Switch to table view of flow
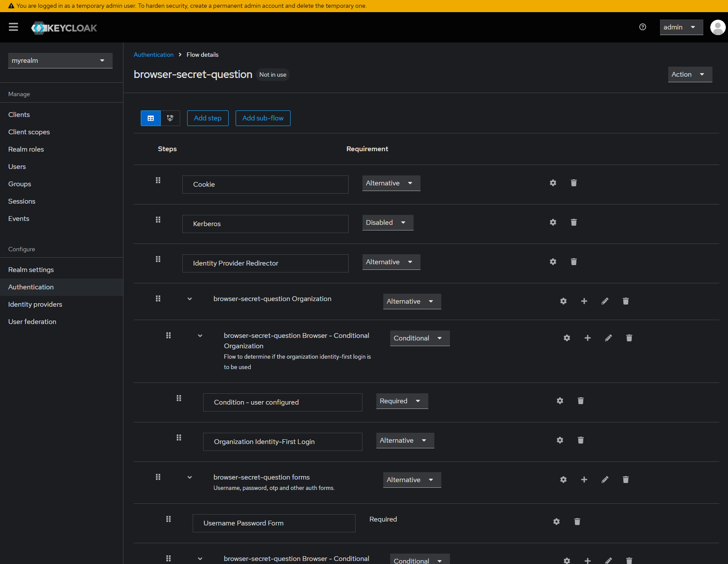This screenshot has width=728, height=564. tap(151, 118)
